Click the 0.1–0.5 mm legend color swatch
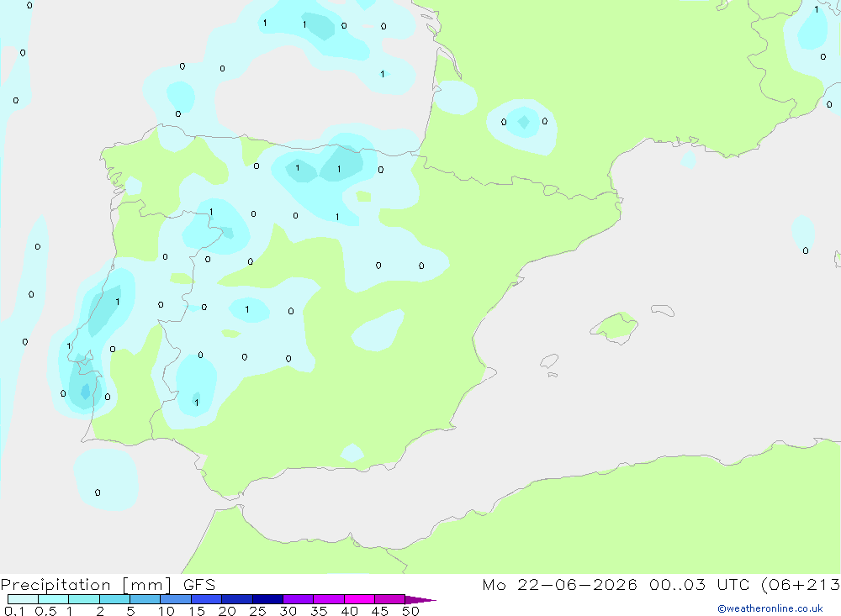 pyautogui.click(x=23, y=599)
